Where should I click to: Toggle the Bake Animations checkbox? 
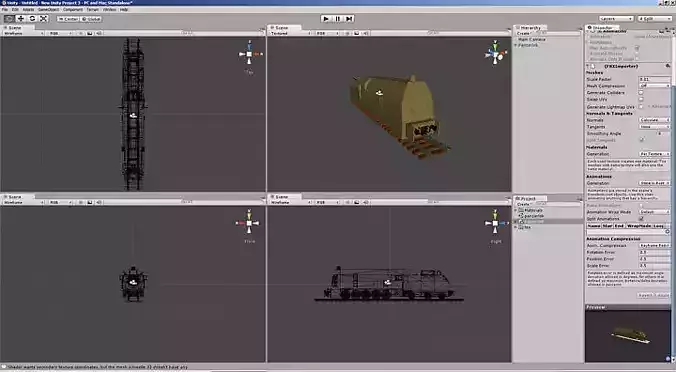click(641, 206)
